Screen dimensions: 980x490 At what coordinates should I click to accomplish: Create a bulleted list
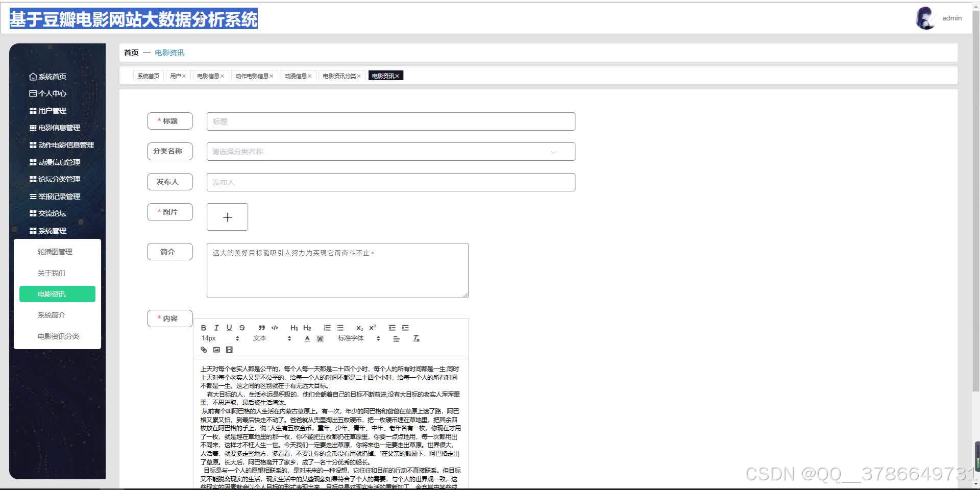340,328
